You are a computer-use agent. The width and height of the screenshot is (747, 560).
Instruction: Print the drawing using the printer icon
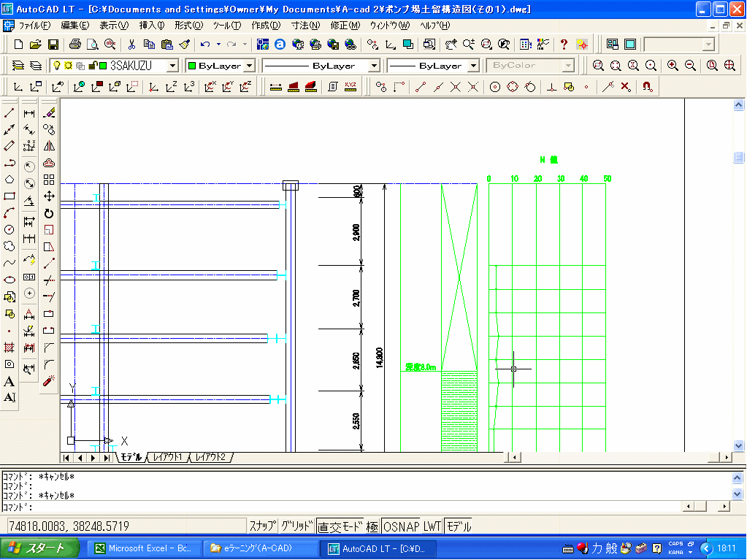pyautogui.click(x=74, y=45)
